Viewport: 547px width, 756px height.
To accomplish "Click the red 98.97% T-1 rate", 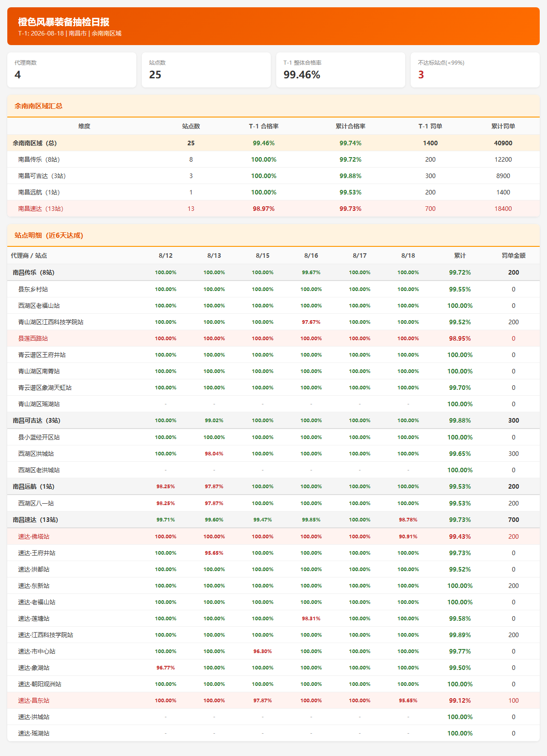I will [263, 209].
